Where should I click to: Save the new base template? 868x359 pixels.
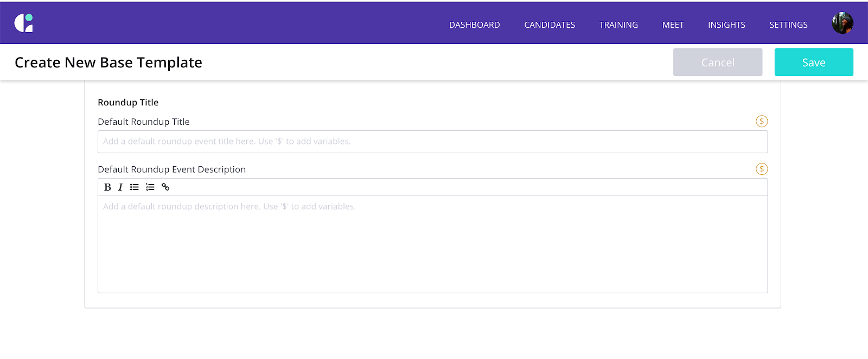click(x=814, y=62)
